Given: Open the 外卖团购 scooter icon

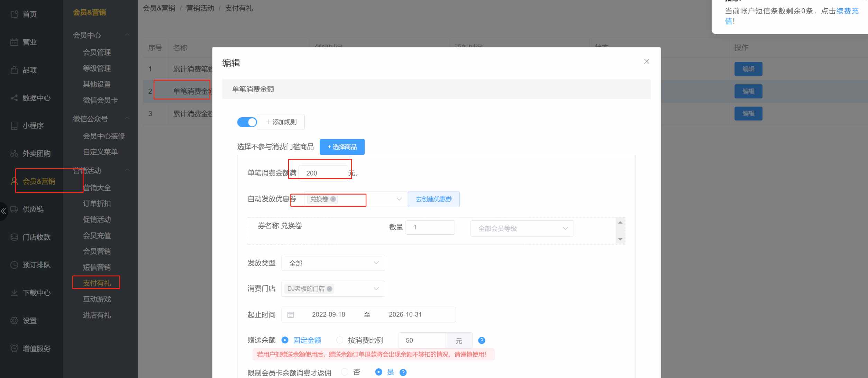Looking at the screenshot, I should coord(14,154).
